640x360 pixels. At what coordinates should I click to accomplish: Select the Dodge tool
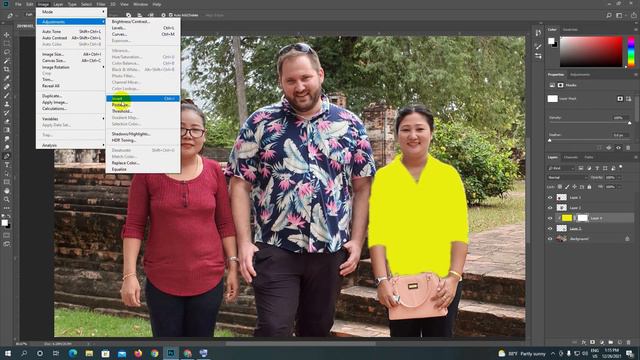click(7, 147)
